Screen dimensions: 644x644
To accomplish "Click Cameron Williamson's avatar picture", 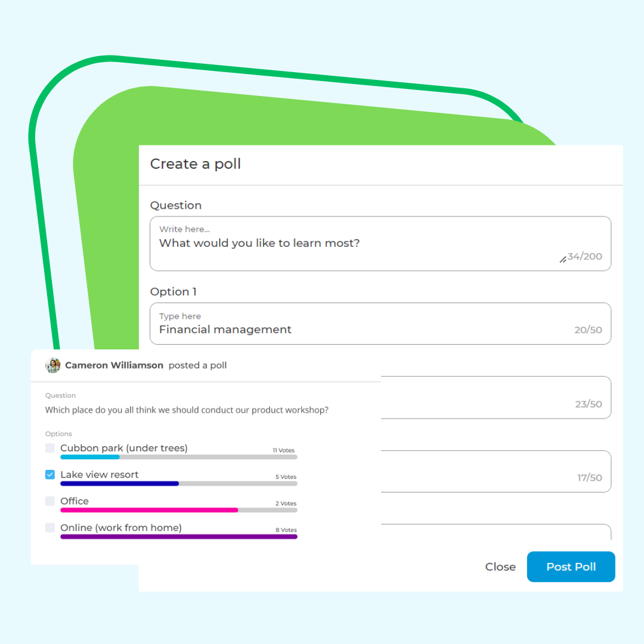I will click(x=52, y=365).
